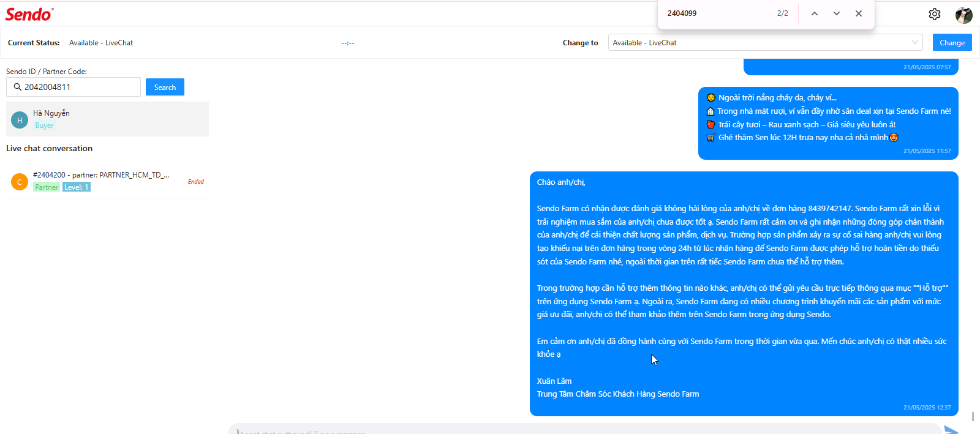
Task: Click the Ended status label
Action: pyautogui.click(x=196, y=182)
